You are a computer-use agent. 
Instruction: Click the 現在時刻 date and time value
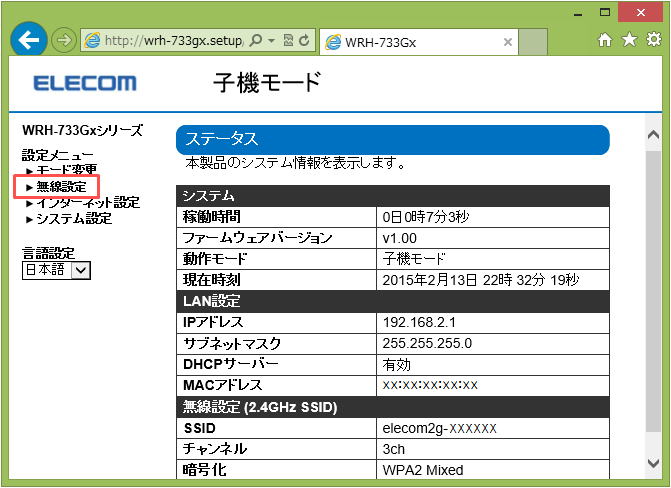coord(481,280)
